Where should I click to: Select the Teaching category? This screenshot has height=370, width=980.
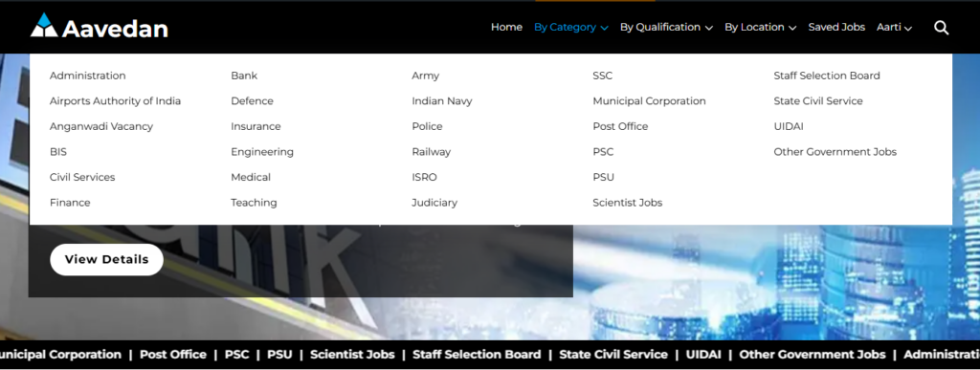[x=254, y=203]
